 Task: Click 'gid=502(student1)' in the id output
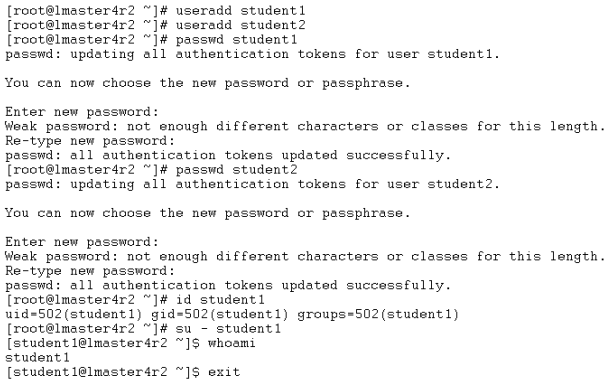tap(220, 314)
